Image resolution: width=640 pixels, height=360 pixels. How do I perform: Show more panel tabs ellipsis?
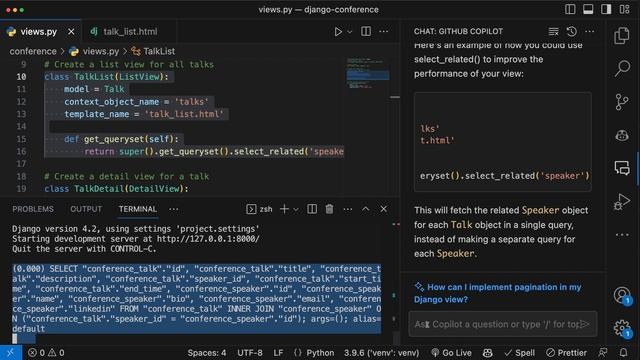point(173,209)
